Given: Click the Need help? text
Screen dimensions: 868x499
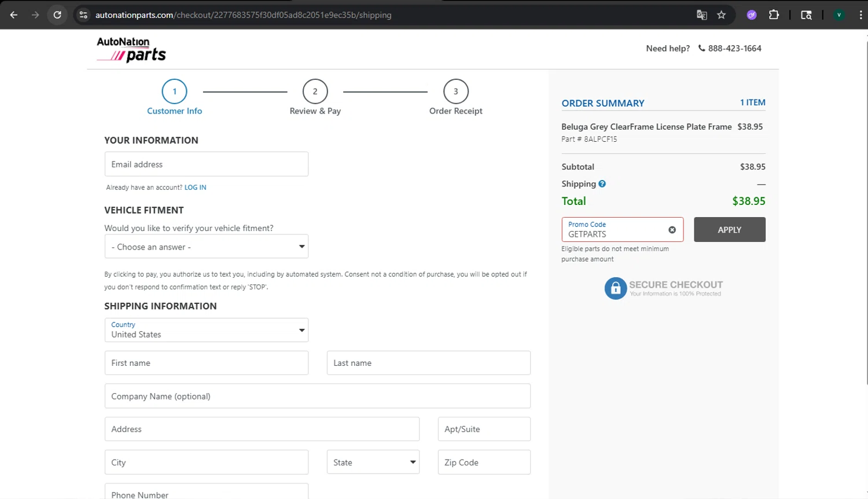Looking at the screenshot, I should (668, 49).
